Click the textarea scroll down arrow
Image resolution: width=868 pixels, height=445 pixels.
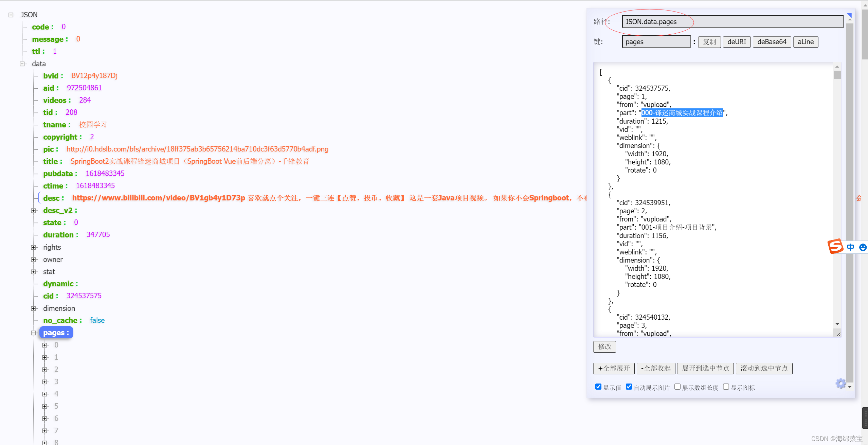point(837,324)
